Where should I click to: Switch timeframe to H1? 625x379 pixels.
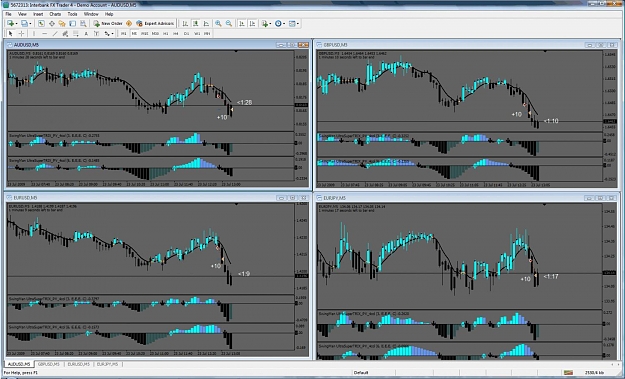(x=165, y=33)
